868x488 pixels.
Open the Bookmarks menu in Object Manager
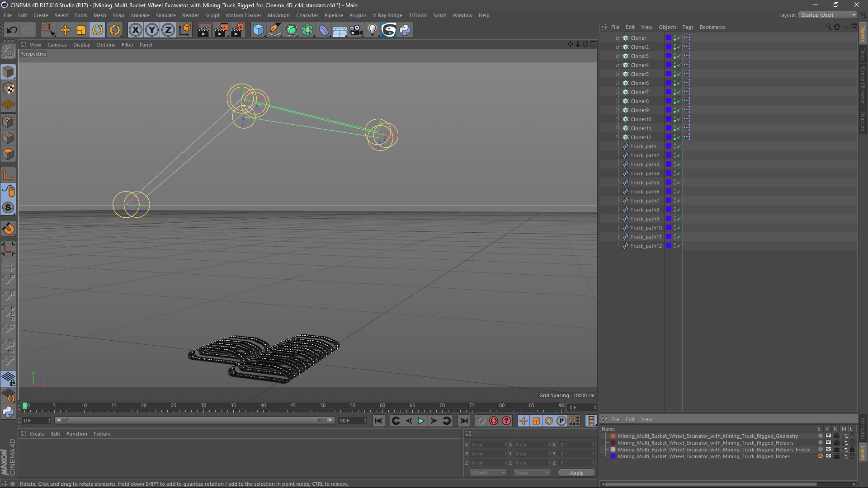[712, 27]
